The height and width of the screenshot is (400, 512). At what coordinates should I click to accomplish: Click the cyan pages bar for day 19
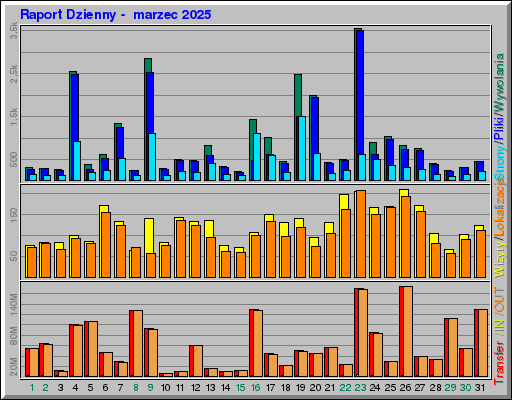coord(302,148)
